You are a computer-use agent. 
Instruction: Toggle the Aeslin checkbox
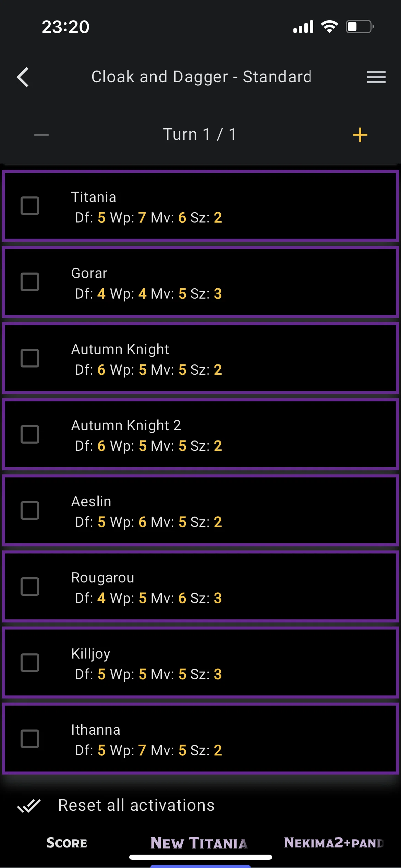click(30, 510)
